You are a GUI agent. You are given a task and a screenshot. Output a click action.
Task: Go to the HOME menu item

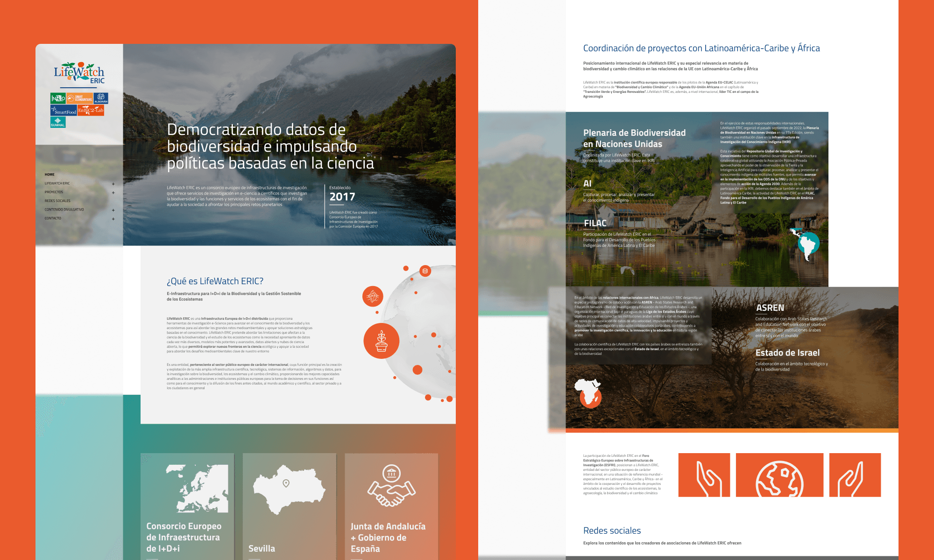click(x=50, y=175)
